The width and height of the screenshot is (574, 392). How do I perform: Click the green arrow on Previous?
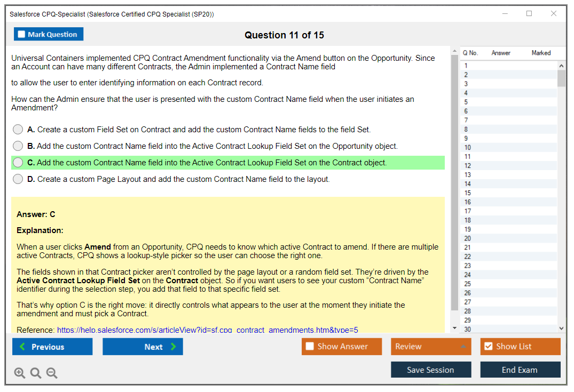22,347
